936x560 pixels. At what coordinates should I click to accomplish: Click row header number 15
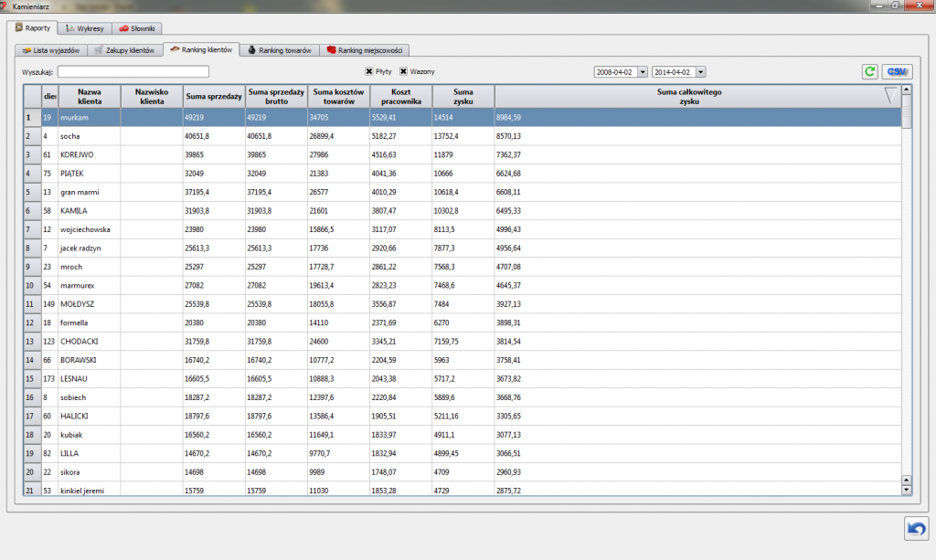coord(32,379)
